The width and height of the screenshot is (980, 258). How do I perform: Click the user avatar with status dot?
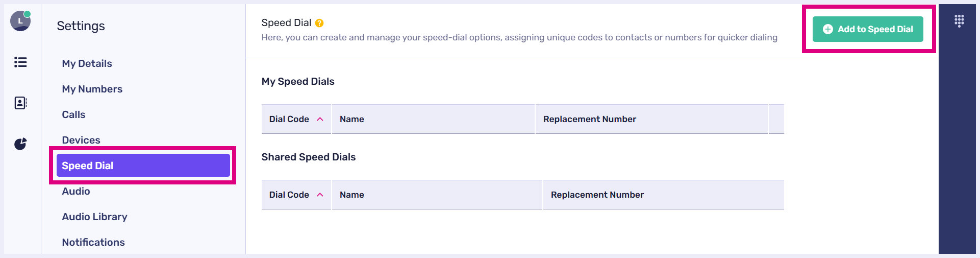(x=20, y=21)
